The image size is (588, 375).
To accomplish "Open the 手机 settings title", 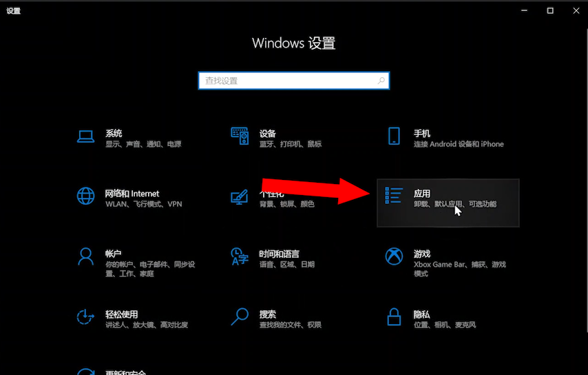I will (x=422, y=133).
